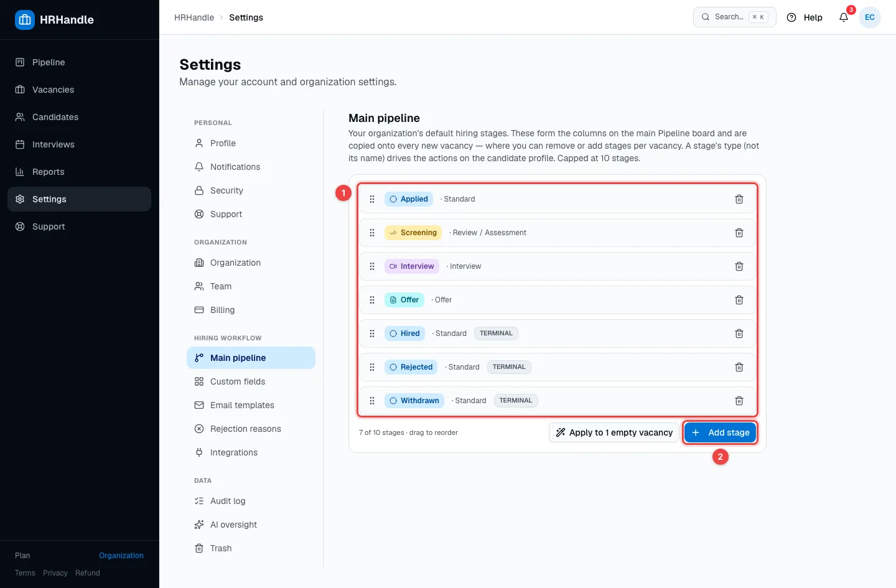Click the HRHandle breadcrumb link
Image resolution: width=896 pixels, height=588 pixels.
click(194, 17)
